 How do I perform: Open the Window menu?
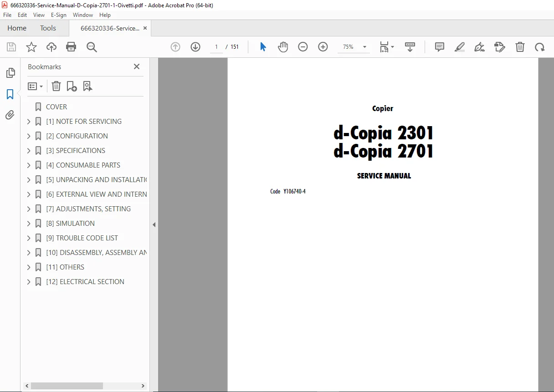pyautogui.click(x=83, y=15)
